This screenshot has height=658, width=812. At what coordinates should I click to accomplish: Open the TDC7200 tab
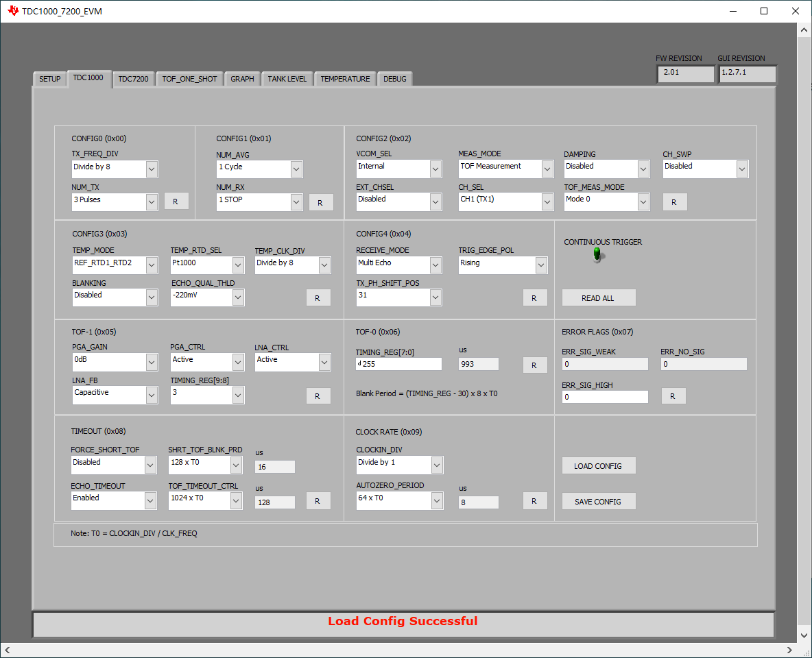(x=133, y=79)
